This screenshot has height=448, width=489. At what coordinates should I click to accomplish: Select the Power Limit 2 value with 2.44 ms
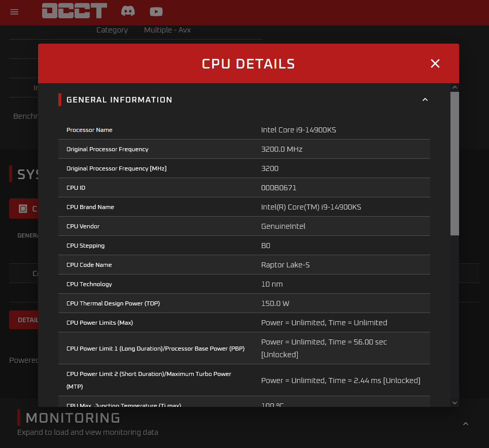[340, 381]
